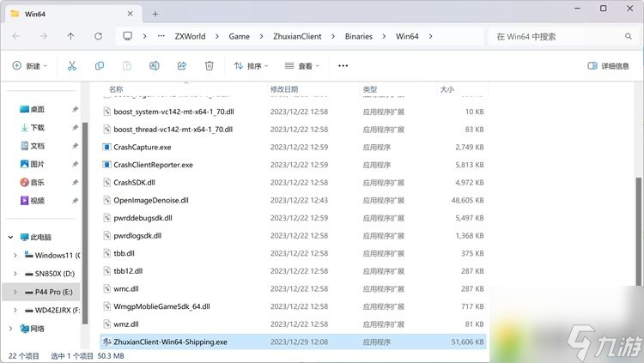
Task: Collapse the 此电脑 This PC tree node
Action: coord(10,237)
